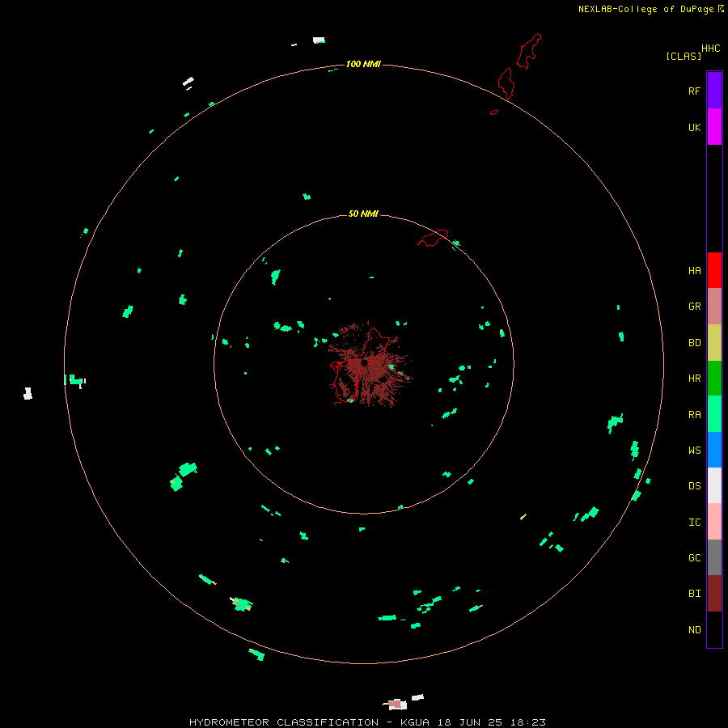Click the RA legend label

coord(694,415)
